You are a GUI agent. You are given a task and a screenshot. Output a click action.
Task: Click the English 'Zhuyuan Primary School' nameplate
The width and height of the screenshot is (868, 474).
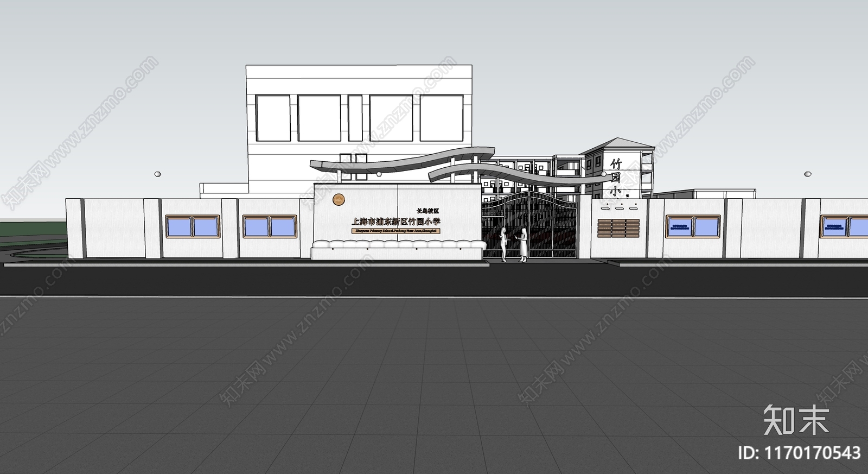click(x=396, y=231)
